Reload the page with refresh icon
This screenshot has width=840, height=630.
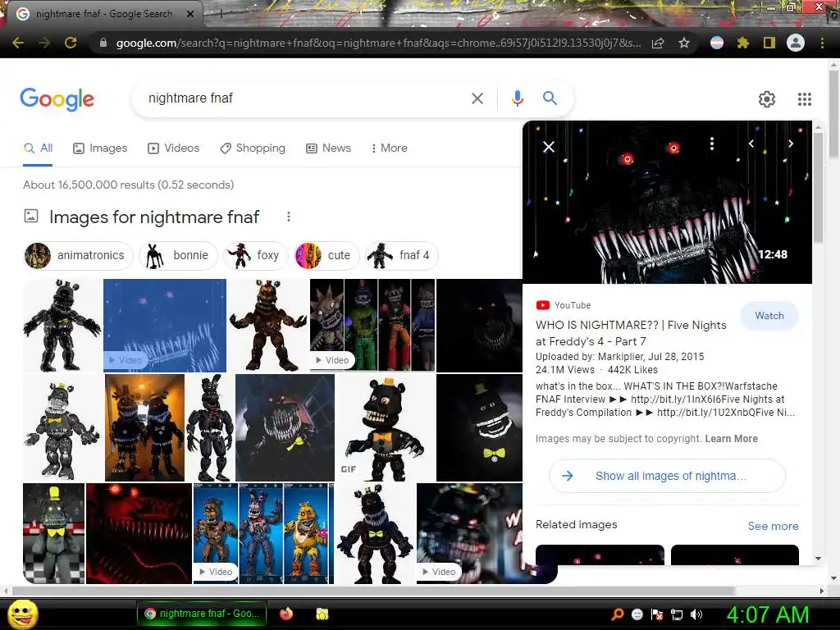71,43
